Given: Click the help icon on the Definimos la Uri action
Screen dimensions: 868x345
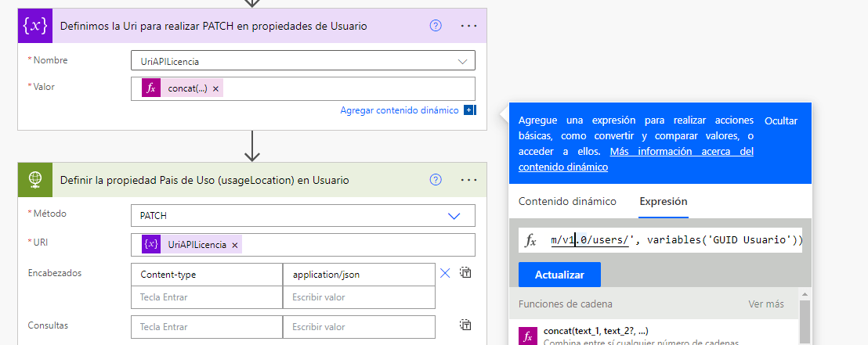Looking at the screenshot, I should click(x=436, y=26).
